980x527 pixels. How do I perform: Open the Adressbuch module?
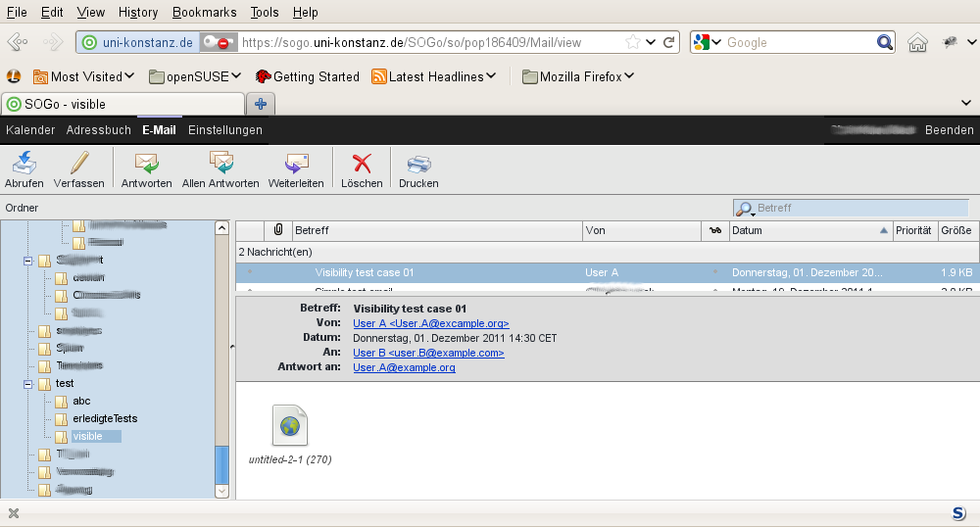click(98, 130)
